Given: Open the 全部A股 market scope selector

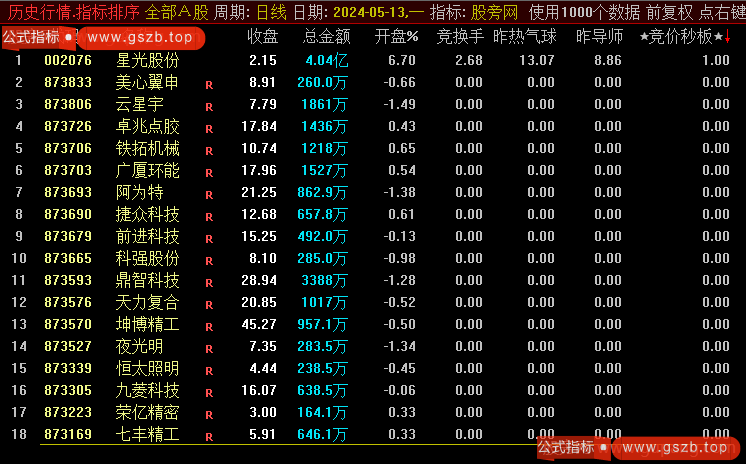Looking at the screenshot, I should pos(177,12).
